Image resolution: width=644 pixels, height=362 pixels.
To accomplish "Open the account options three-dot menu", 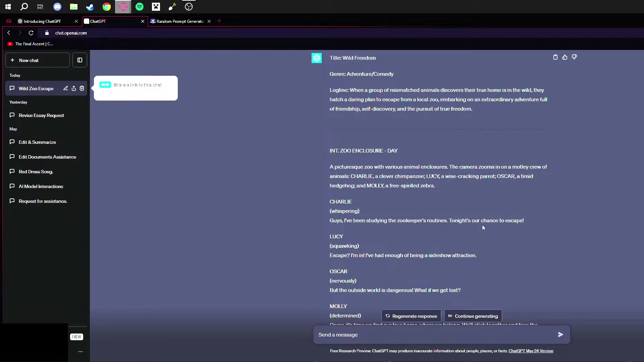I will (x=80, y=352).
